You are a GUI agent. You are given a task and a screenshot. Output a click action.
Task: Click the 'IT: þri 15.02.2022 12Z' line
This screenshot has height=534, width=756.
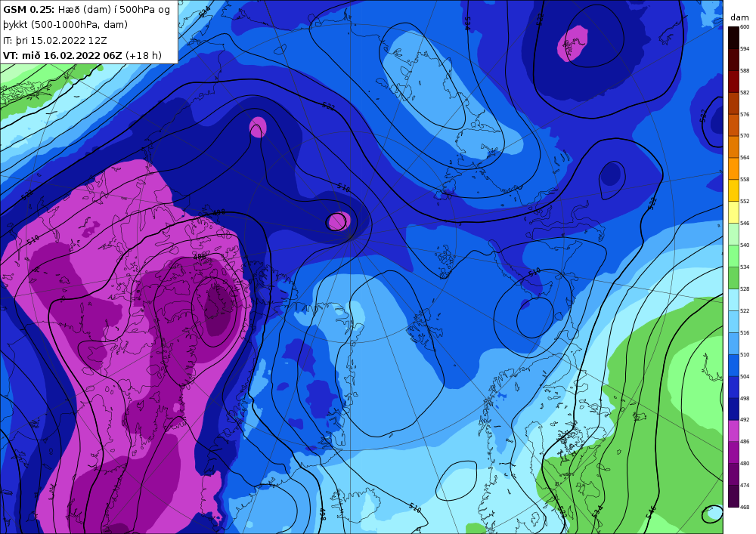pos(55,41)
